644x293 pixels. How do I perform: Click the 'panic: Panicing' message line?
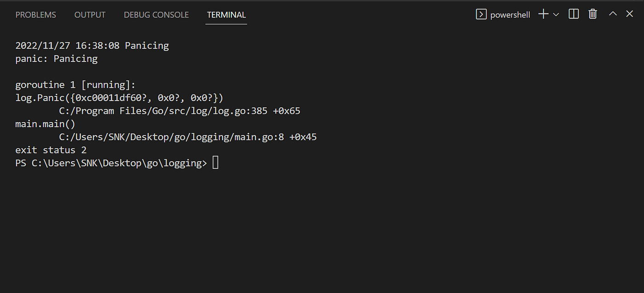tap(57, 59)
